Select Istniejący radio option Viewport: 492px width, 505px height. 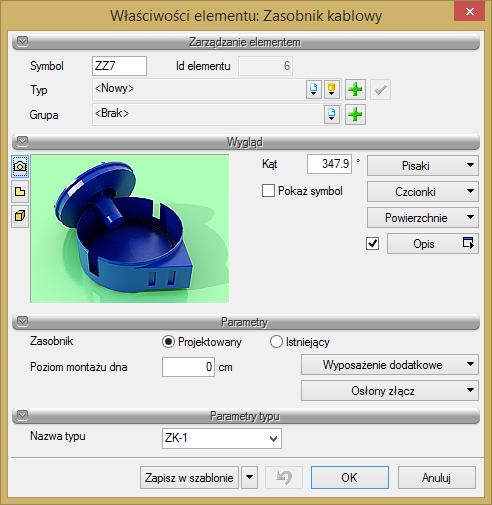276,342
